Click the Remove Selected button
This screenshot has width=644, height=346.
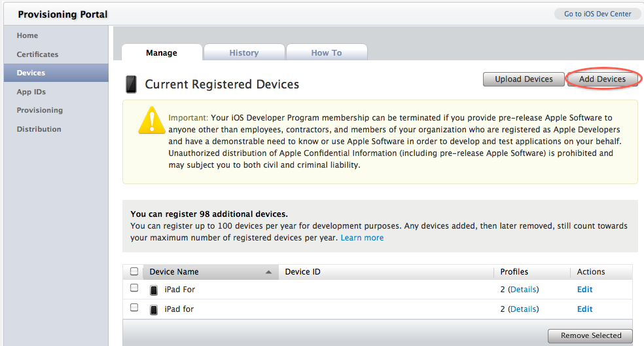(x=590, y=336)
